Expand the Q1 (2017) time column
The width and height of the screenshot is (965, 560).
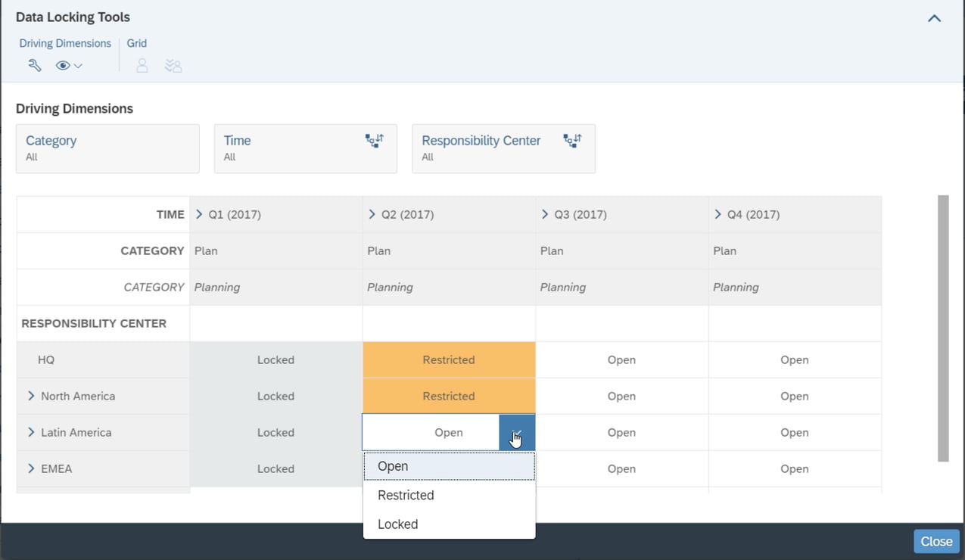[198, 214]
